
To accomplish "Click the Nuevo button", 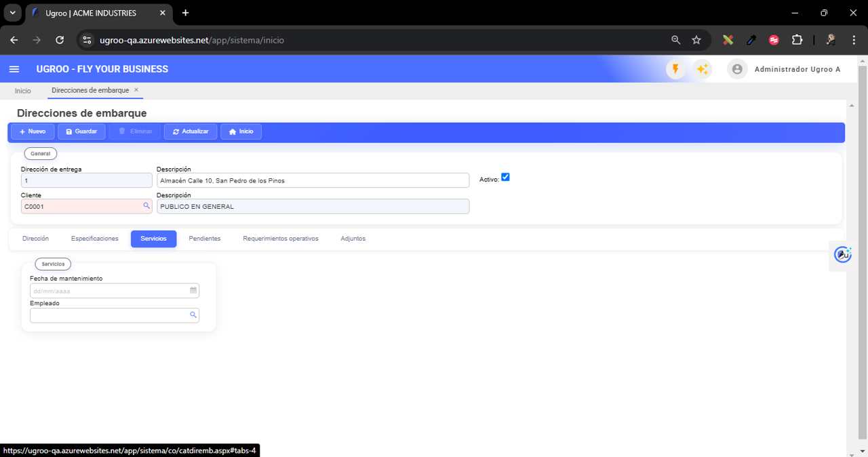I will click(33, 132).
